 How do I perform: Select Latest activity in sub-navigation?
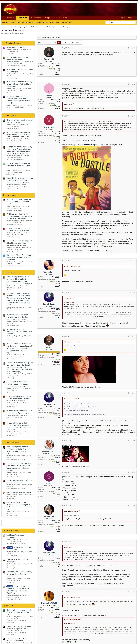[x=67, y=22]
